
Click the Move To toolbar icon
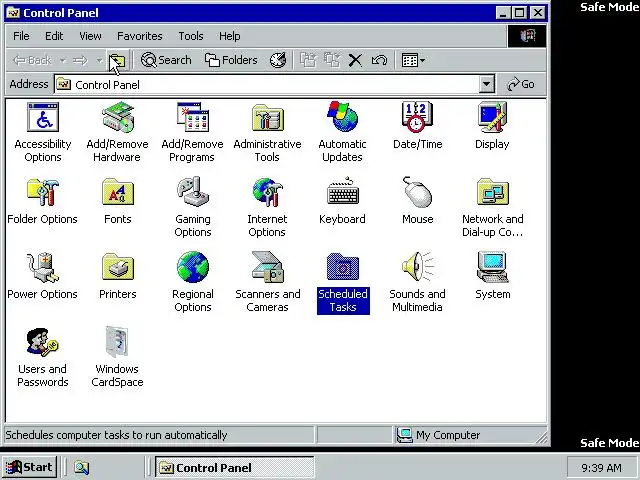(x=308, y=60)
